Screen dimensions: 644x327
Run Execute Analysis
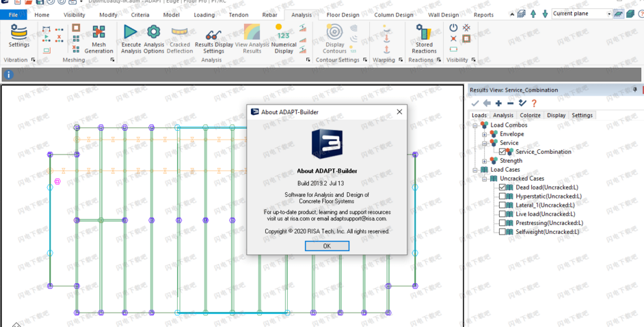point(131,39)
